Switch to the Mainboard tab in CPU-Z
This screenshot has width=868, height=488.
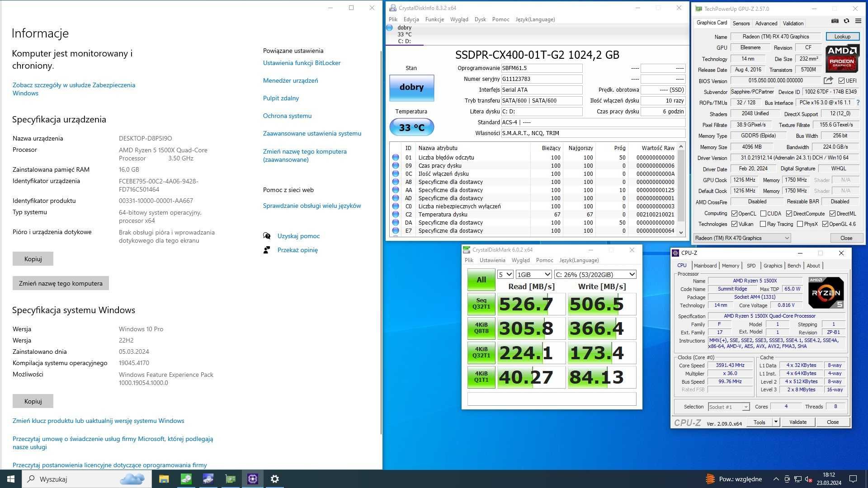(705, 266)
